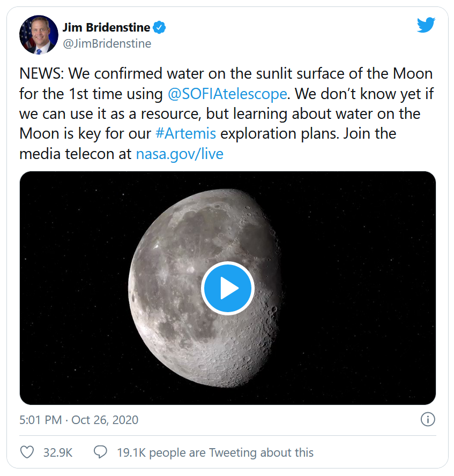The width and height of the screenshot is (454, 476).
Task: Click the 5:01 PM Oct 26, 2020 timestamp
Action: pos(79,420)
